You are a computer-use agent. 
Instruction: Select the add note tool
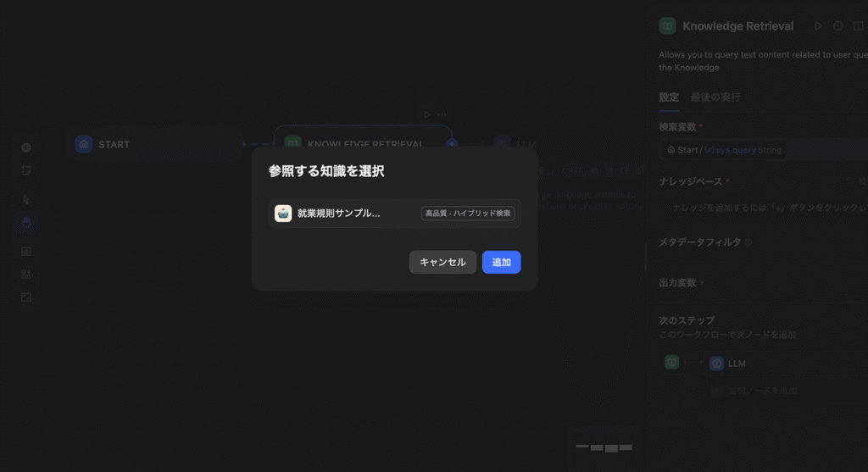[26, 170]
